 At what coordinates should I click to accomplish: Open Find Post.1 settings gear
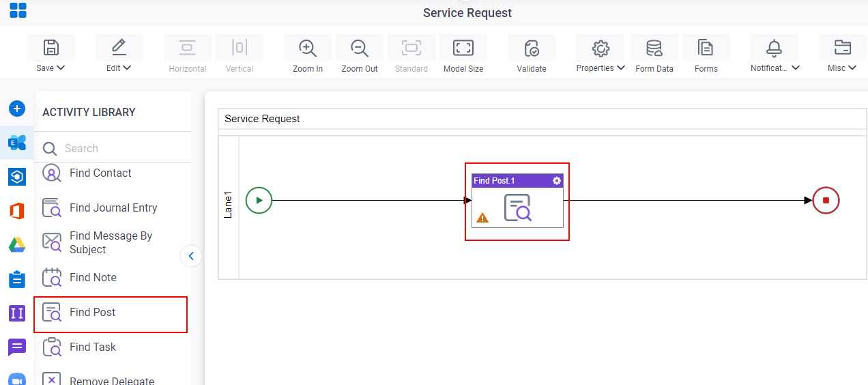pos(557,180)
